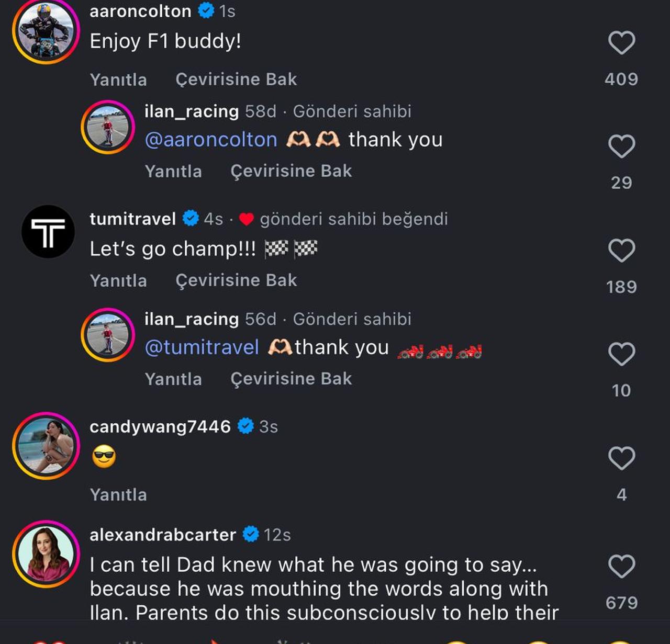Click tumitravel's verified badge
Image resolution: width=670 pixels, height=644 pixels.
(x=191, y=219)
